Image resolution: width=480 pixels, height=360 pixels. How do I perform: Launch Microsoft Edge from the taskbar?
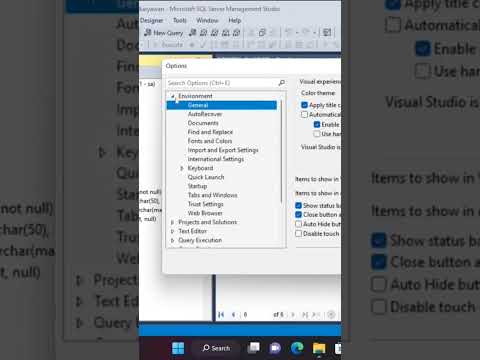coord(297,348)
